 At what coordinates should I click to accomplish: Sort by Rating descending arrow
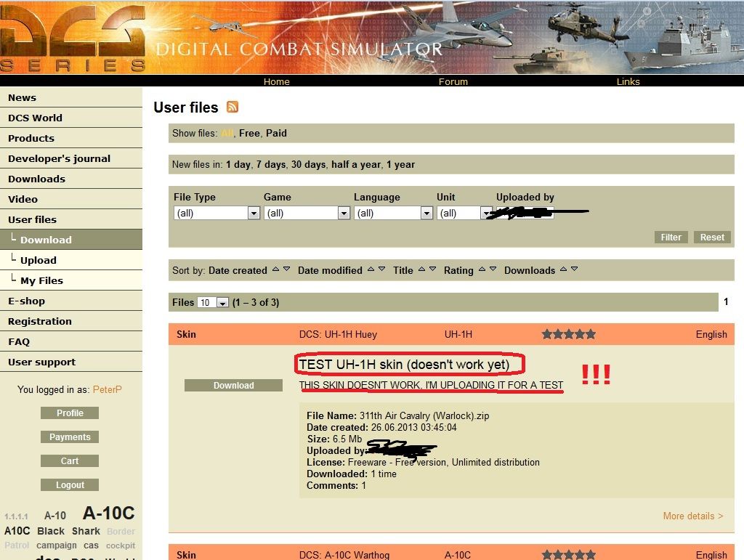493,269
